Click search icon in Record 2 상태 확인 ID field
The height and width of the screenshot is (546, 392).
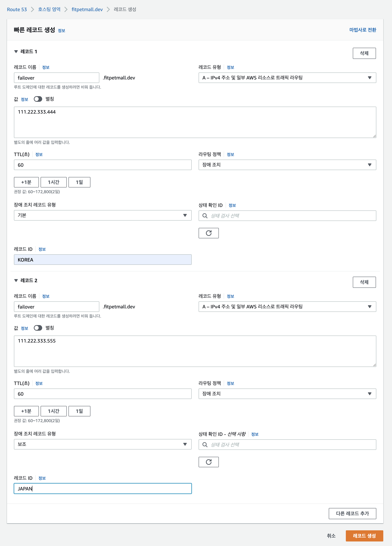(205, 445)
